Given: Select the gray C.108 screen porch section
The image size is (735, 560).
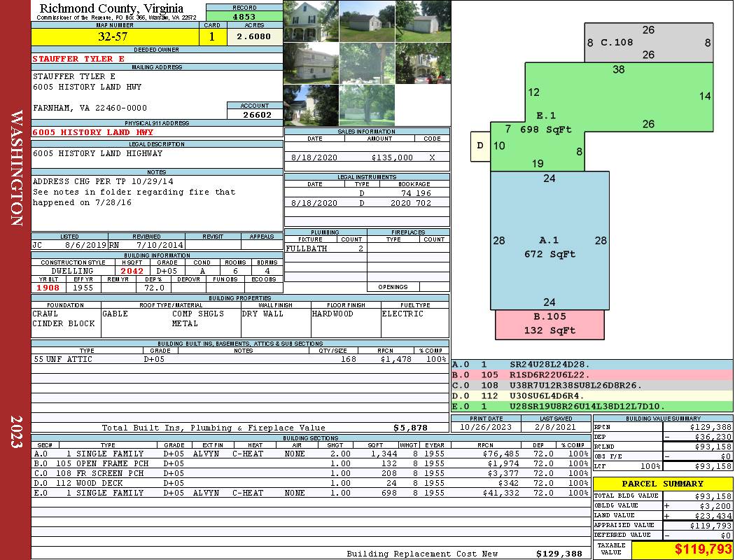Looking at the screenshot, I should tap(649, 43).
